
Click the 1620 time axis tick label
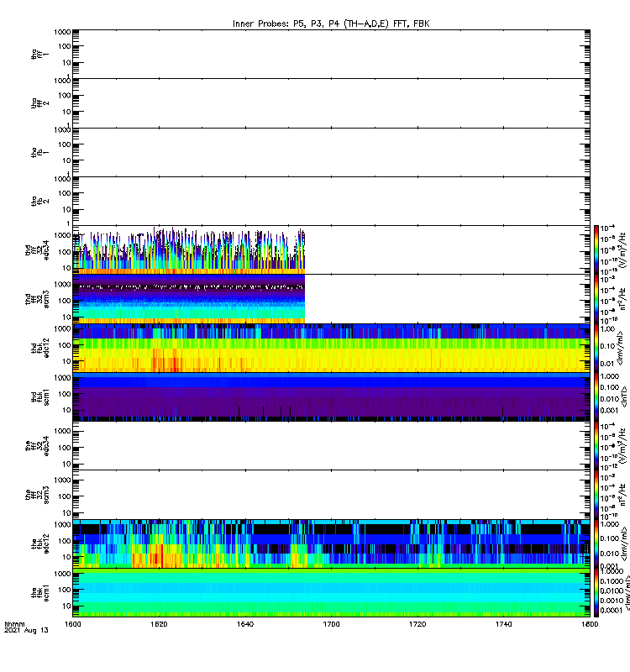[159, 624]
